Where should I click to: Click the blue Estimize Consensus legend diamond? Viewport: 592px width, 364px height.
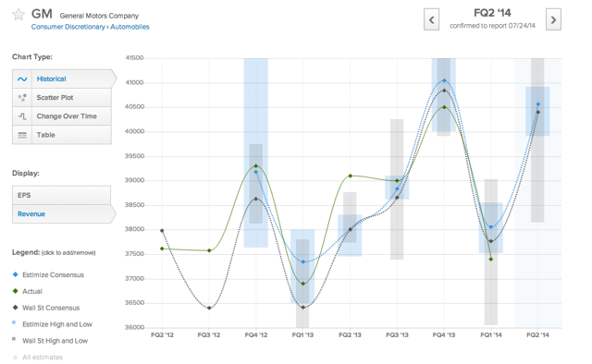pyautogui.click(x=15, y=274)
